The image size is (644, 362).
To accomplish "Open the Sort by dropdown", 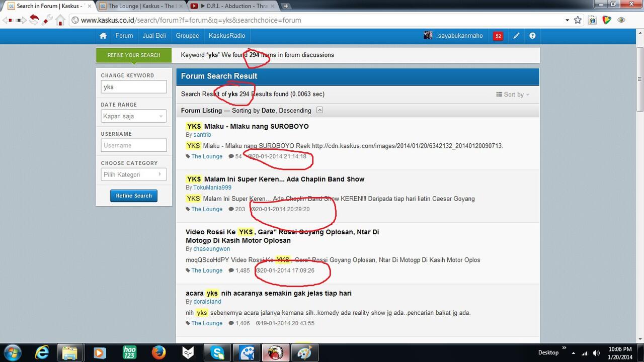I will coord(513,95).
